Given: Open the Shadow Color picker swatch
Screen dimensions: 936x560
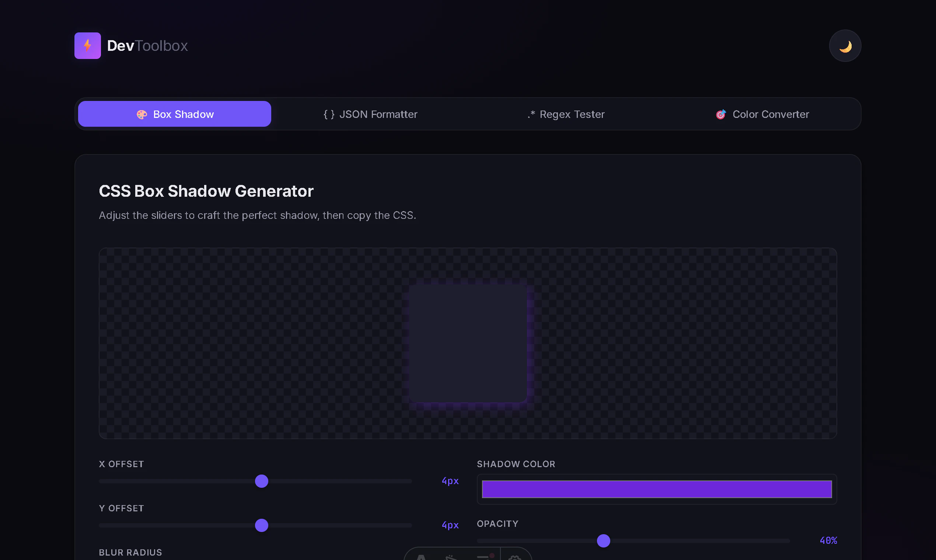Looking at the screenshot, I should coord(656,489).
